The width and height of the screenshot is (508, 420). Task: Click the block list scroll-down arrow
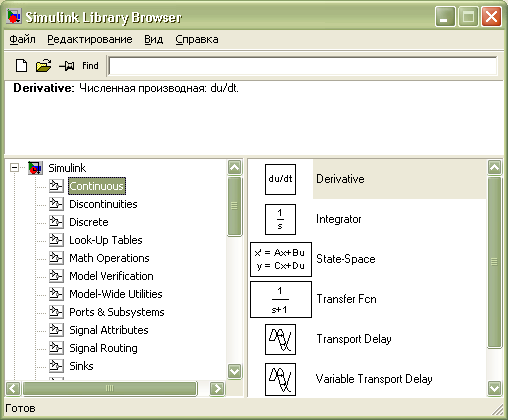(494, 388)
